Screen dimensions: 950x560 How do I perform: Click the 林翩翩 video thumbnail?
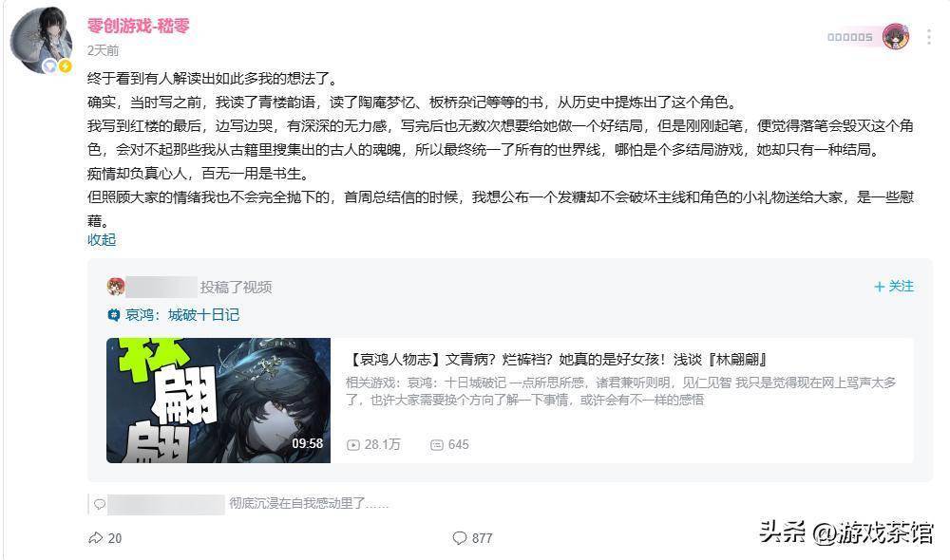coord(218,401)
